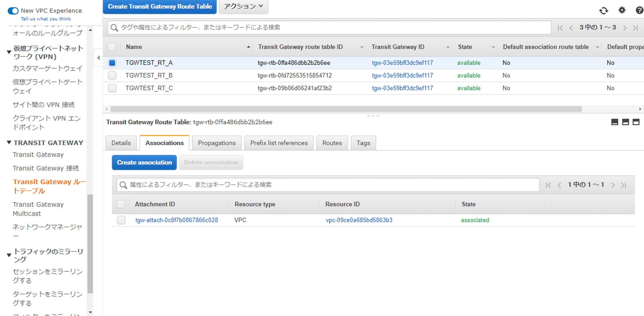Open Transit Gateway ID link in TGWTEST_RT_B row
Viewport: 644px width, 316px height.
pos(402,75)
